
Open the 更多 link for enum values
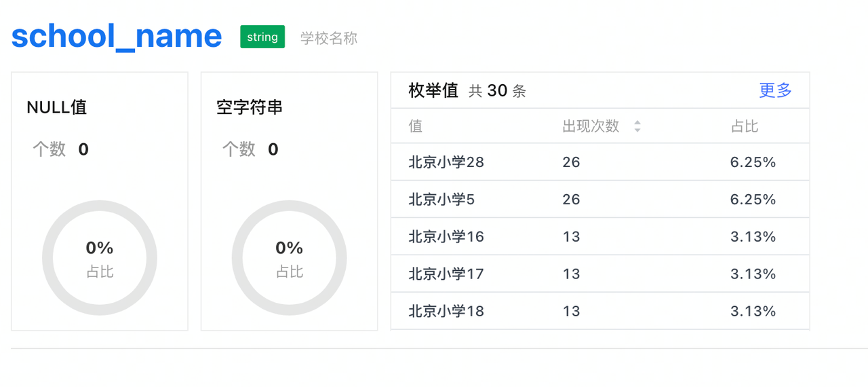click(x=776, y=90)
